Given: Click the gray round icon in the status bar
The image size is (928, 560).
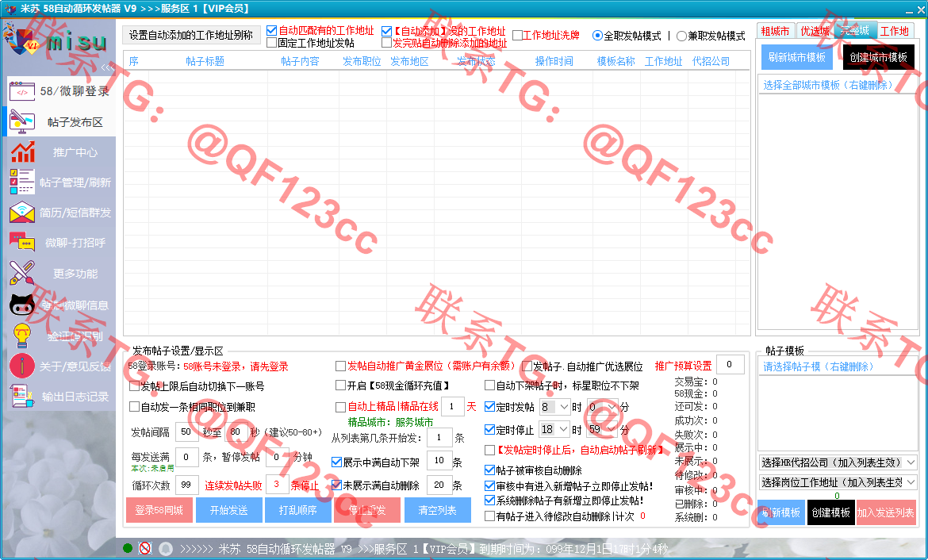Looking at the screenshot, I should point(166,549).
